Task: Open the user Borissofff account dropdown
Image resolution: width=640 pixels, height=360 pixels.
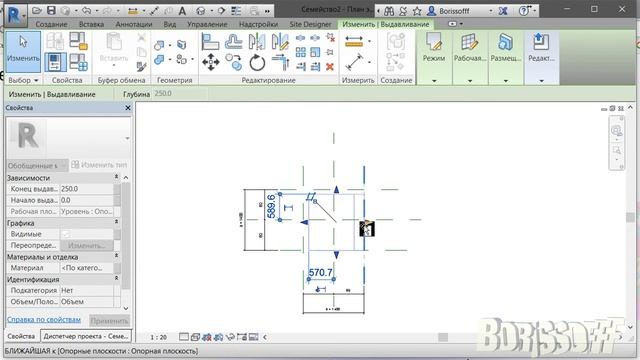Action: (x=491, y=11)
